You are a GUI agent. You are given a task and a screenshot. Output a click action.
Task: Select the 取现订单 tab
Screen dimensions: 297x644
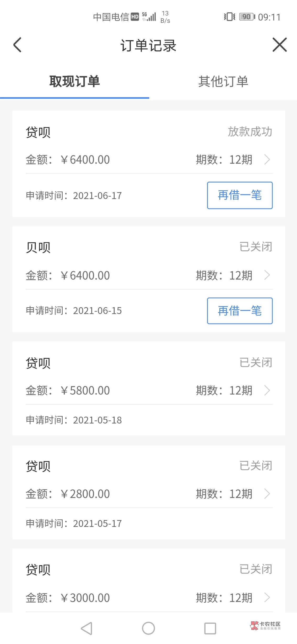coord(74,81)
